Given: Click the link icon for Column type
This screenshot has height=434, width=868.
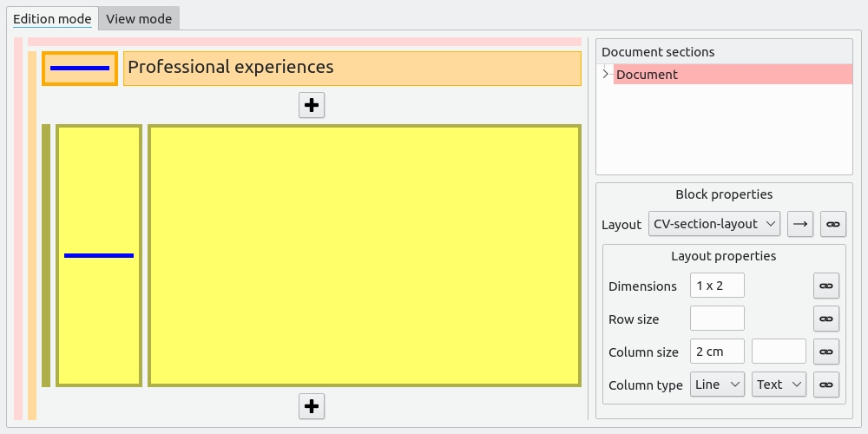Looking at the screenshot, I should click(826, 385).
